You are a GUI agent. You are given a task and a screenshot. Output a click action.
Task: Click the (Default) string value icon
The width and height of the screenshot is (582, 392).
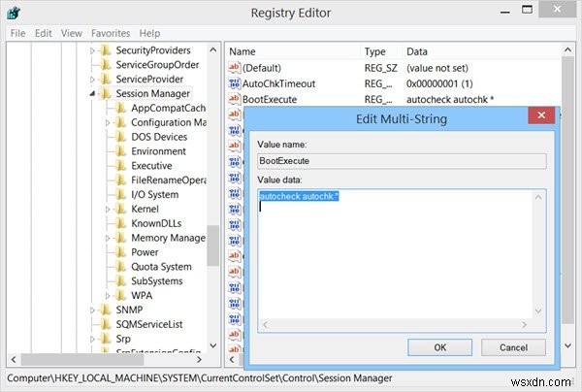tap(234, 68)
